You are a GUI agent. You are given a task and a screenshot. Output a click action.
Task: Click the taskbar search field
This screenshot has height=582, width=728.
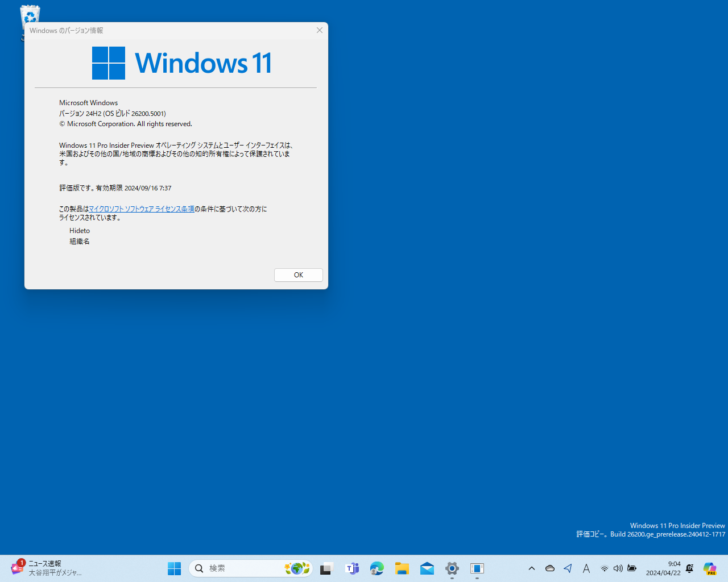pos(239,568)
